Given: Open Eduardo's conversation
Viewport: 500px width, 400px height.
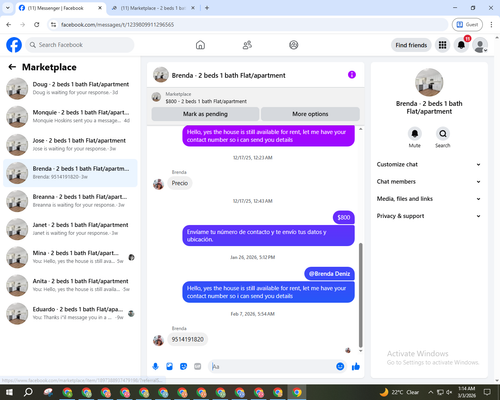Looking at the screenshot, I should click(x=70, y=314).
